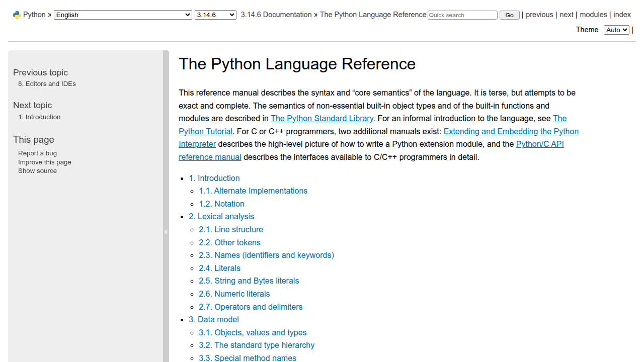This screenshot has height=362, width=644.
Task: Open 2. Lexical analysis chapter
Action: [x=221, y=217]
